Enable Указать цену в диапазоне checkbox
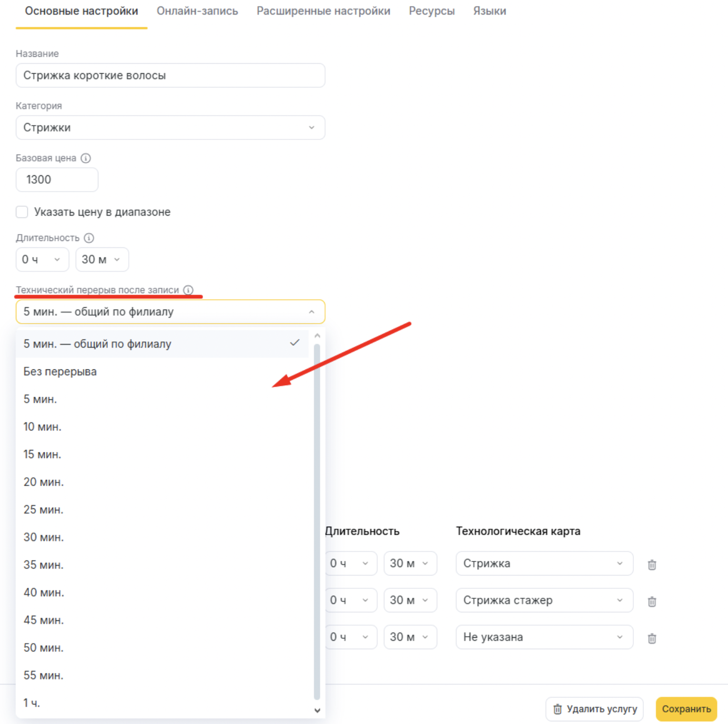This screenshot has height=724, width=728. click(x=22, y=212)
